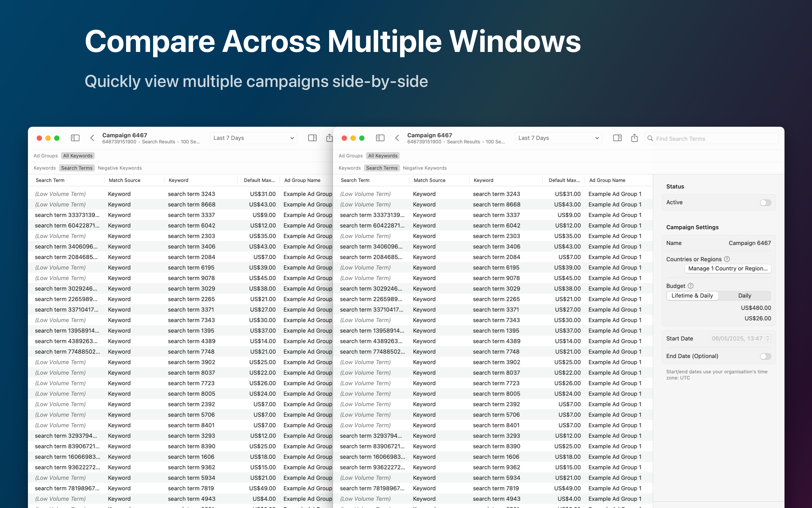Click 'search term 78198967...' in right window
This screenshot has height=508, width=812.
coord(372,488)
